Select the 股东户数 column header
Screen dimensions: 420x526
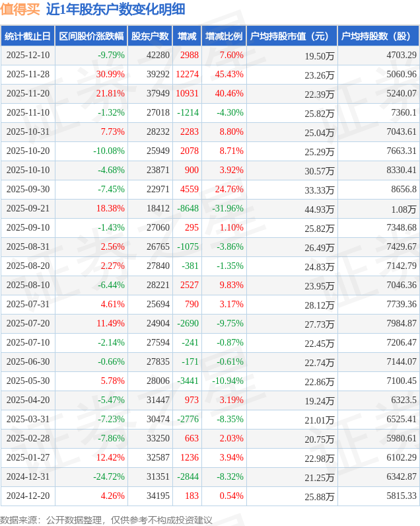[149, 36]
